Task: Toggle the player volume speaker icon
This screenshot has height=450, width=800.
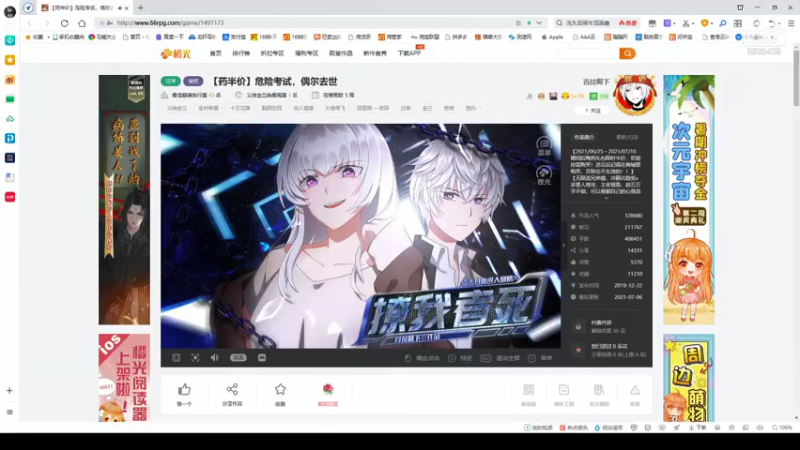Action: (214, 358)
